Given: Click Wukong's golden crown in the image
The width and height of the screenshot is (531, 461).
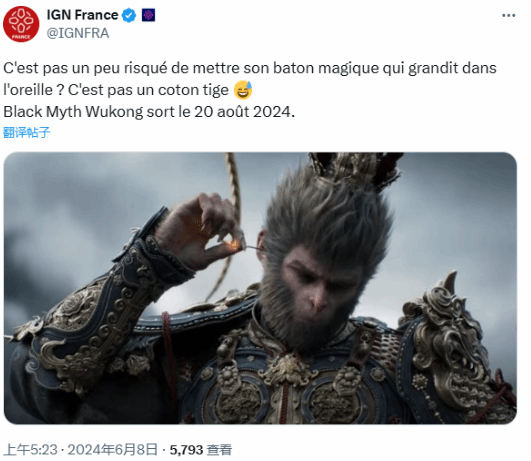Looking at the screenshot, I should [356, 171].
